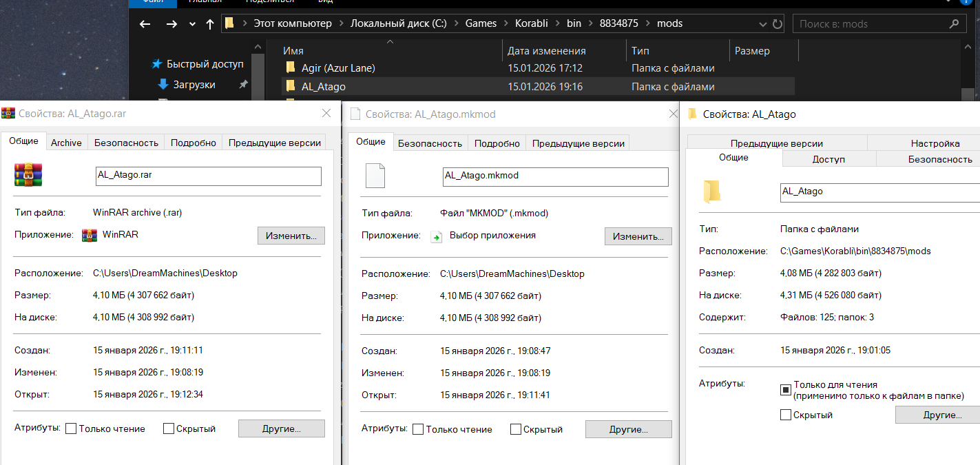Refresh the mods folder address bar

click(778, 24)
